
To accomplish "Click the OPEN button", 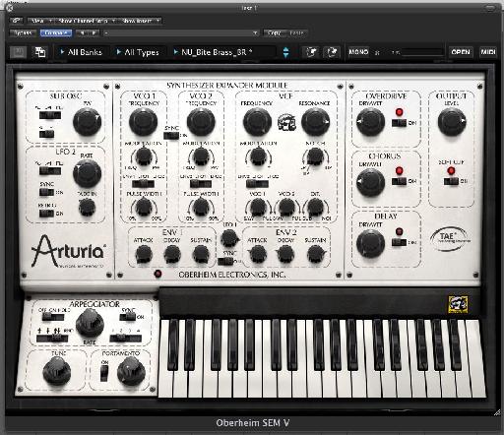I will click(461, 52).
